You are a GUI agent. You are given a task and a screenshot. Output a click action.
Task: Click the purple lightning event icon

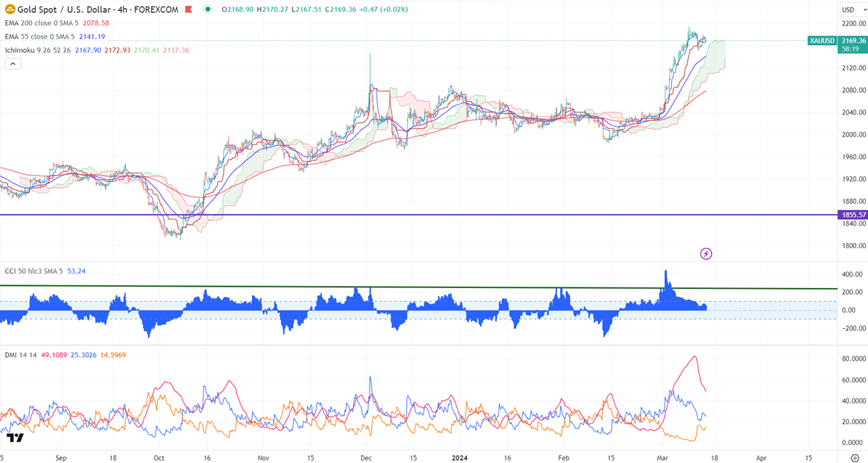(x=706, y=254)
